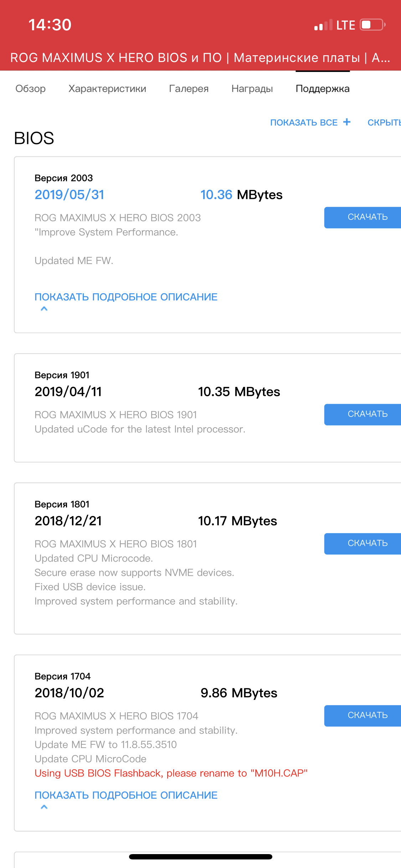Tap chevron under version 2003 description link
Image resolution: width=401 pixels, height=868 pixels.
coord(44,309)
